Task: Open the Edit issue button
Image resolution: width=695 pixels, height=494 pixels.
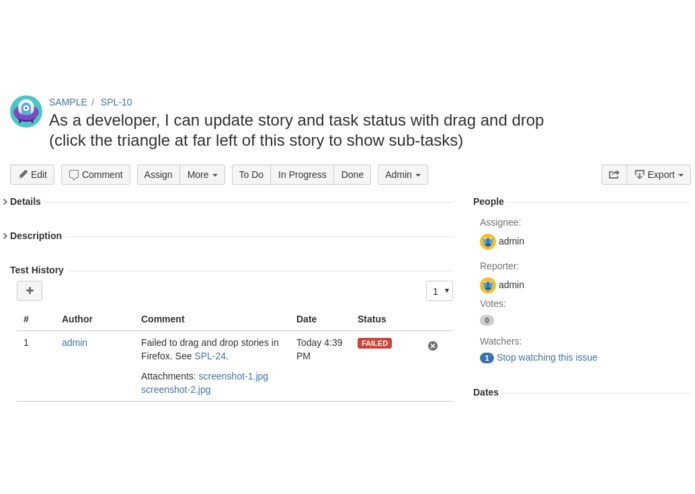Action: [x=32, y=175]
